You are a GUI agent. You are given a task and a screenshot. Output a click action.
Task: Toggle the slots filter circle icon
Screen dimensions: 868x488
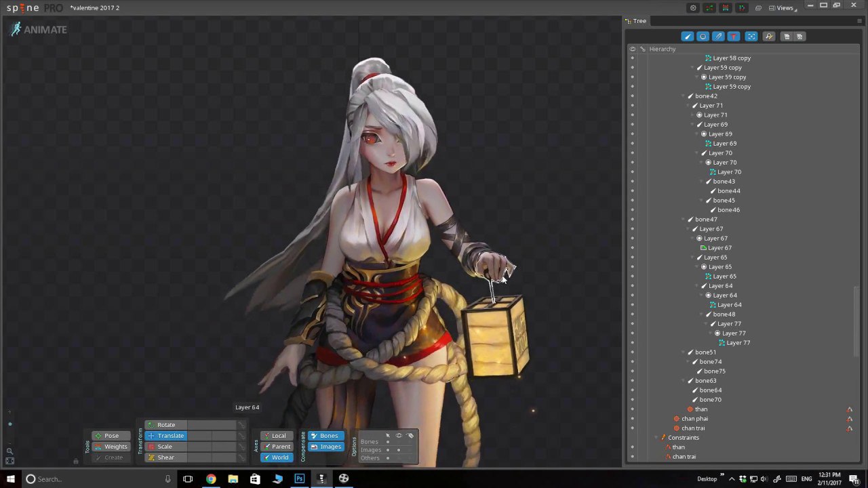(x=703, y=37)
